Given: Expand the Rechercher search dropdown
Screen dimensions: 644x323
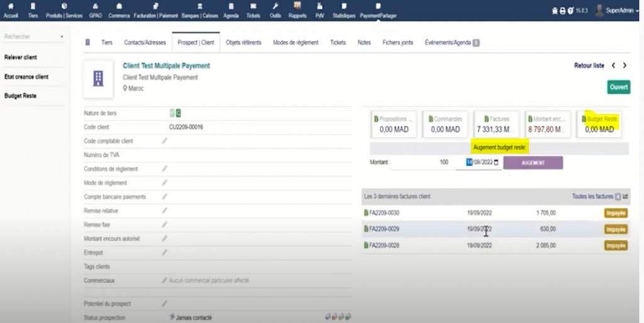Looking at the screenshot, I should pos(62,37).
